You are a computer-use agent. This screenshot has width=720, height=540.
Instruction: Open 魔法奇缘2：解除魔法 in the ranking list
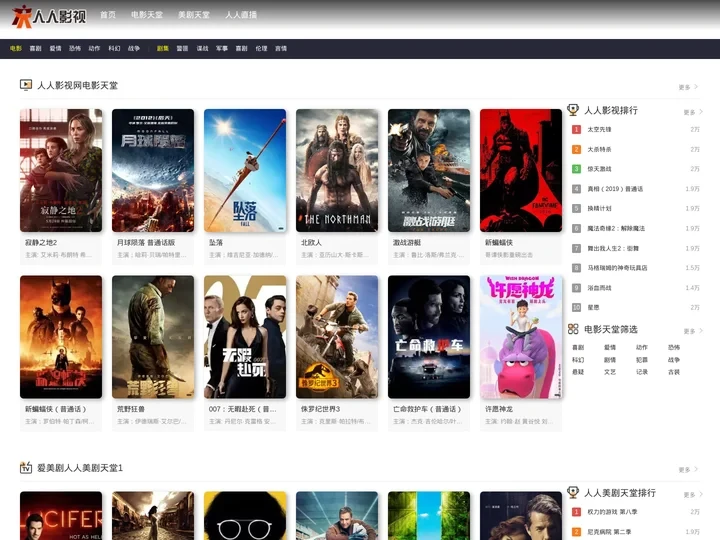point(616,228)
